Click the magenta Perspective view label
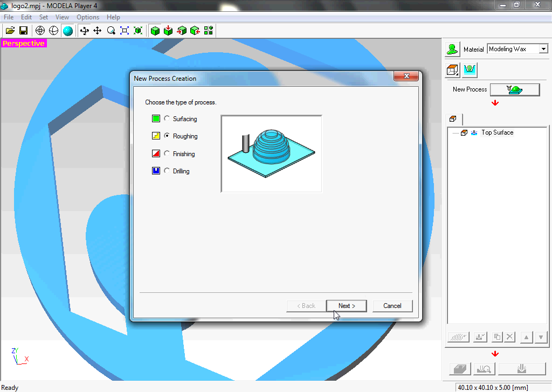 24,43
